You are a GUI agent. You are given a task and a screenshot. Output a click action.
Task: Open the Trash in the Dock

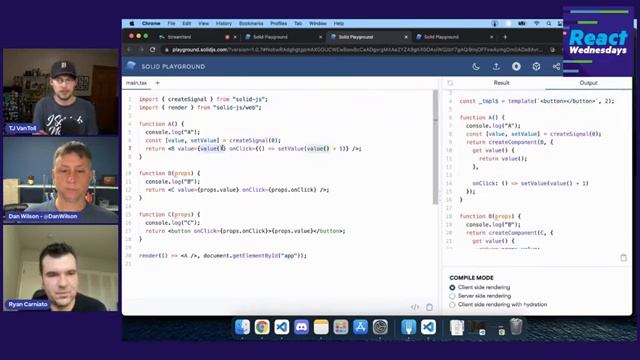(x=516, y=327)
